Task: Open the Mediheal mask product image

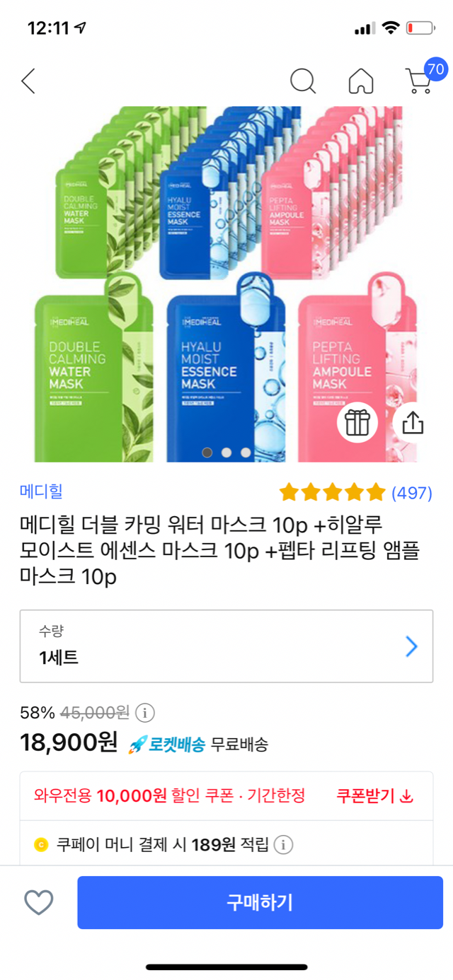Action: point(226,284)
